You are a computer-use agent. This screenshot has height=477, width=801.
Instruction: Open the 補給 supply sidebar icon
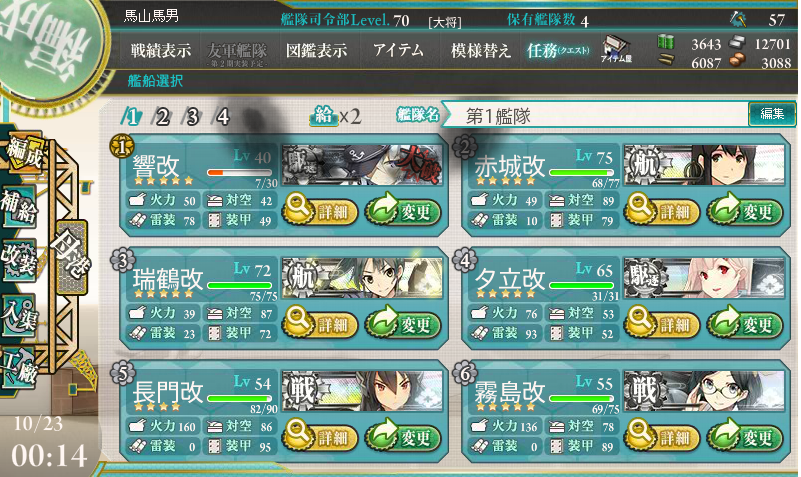click(19, 206)
